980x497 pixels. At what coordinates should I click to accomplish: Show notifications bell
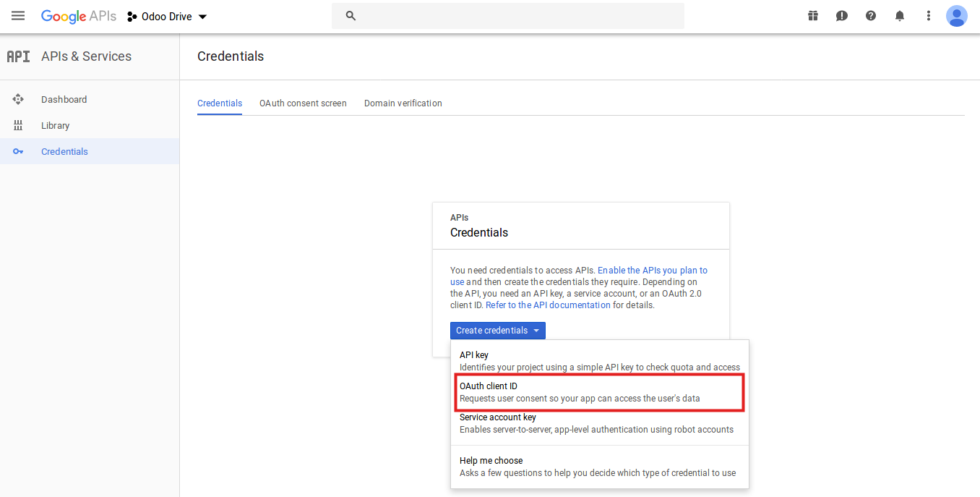click(x=900, y=16)
